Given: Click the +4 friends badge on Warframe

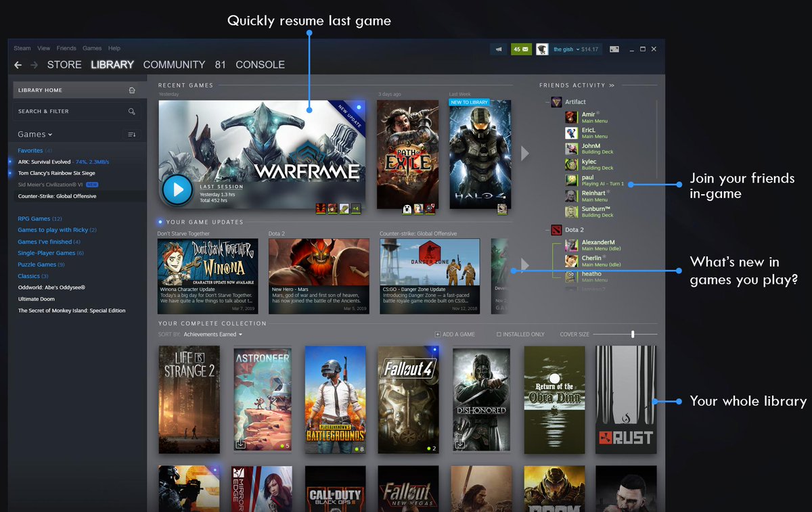Looking at the screenshot, I should (x=356, y=208).
